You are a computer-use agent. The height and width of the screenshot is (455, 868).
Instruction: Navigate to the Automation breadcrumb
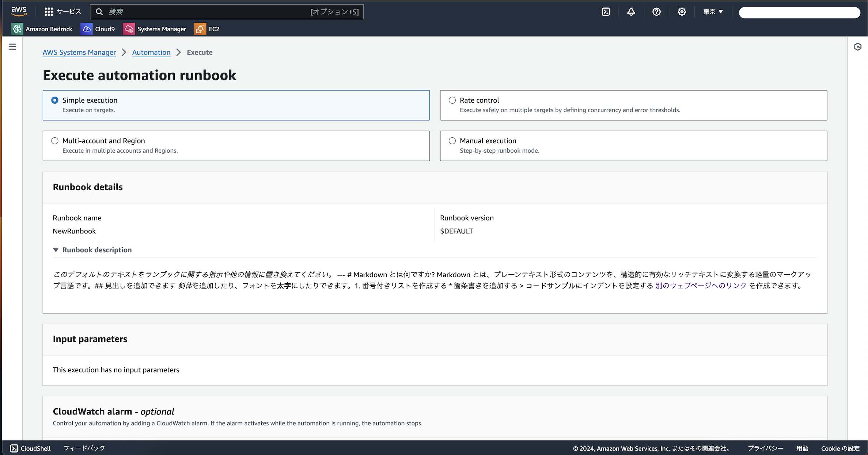(x=151, y=52)
